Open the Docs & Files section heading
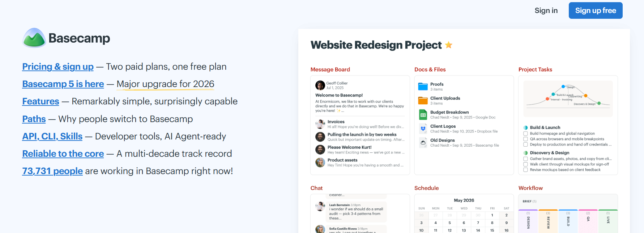The image size is (644, 233). [x=430, y=69]
